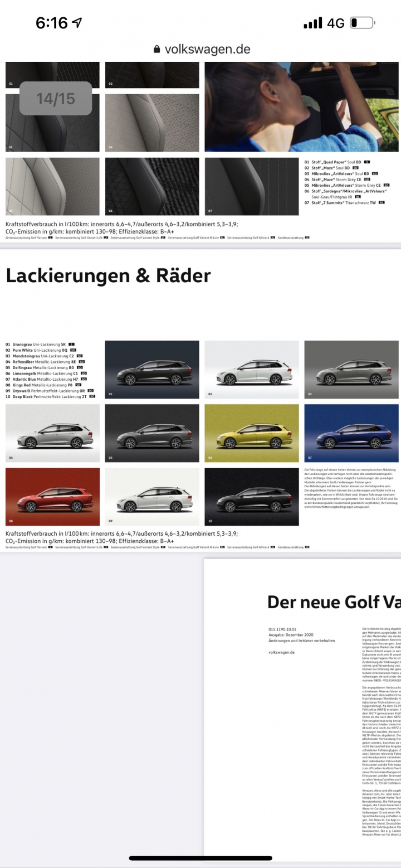Select list entry 10 Deep Black Perlmutteffekt-Lackierung
This screenshot has height=868, width=401.
click(x=51, y=396)
